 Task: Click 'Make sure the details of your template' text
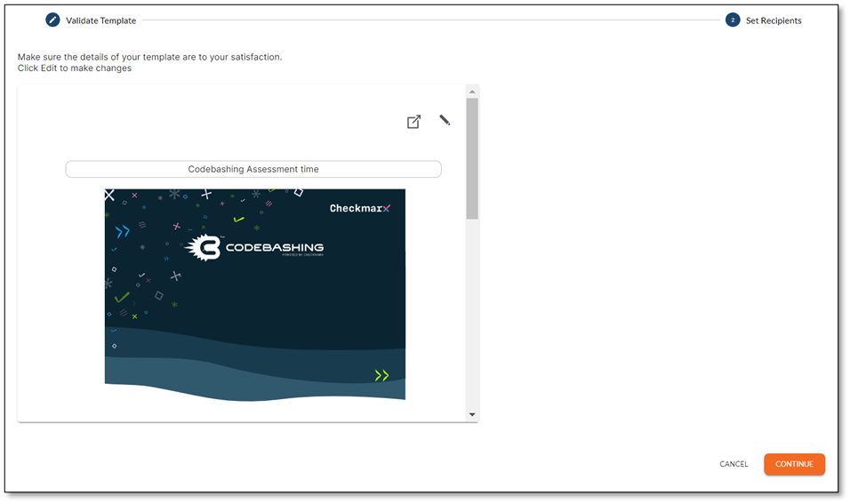(x=149, y=57)
